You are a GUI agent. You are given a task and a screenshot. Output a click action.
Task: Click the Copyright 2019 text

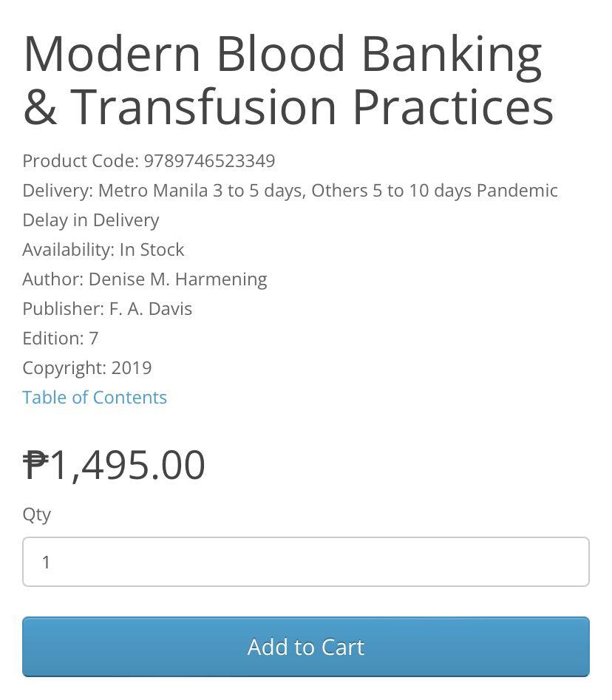click(89, 368)
